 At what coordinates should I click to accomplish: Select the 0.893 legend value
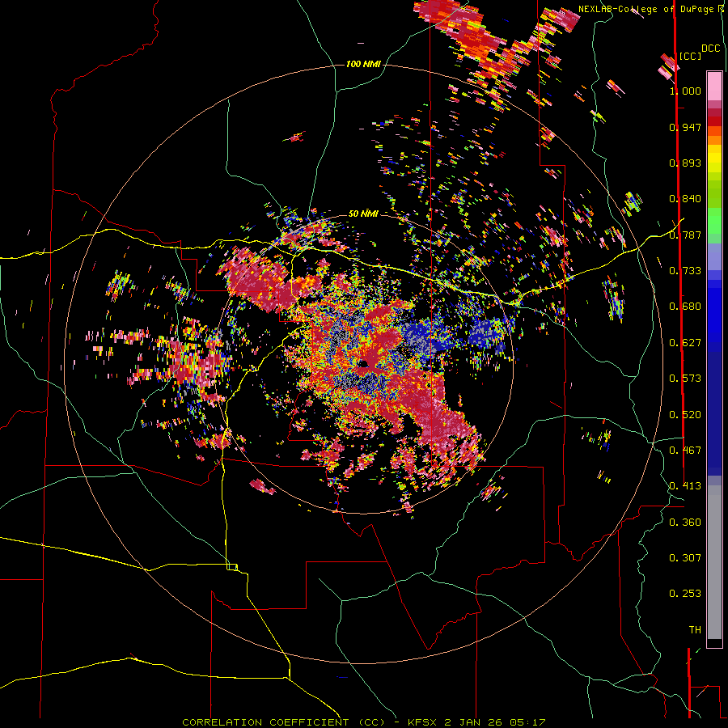coord(685,163)
